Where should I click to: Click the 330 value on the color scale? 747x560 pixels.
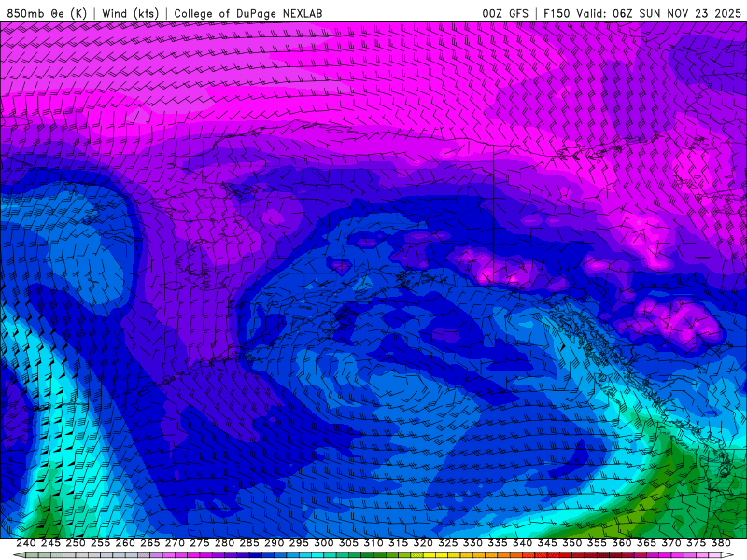pos(472,543)
